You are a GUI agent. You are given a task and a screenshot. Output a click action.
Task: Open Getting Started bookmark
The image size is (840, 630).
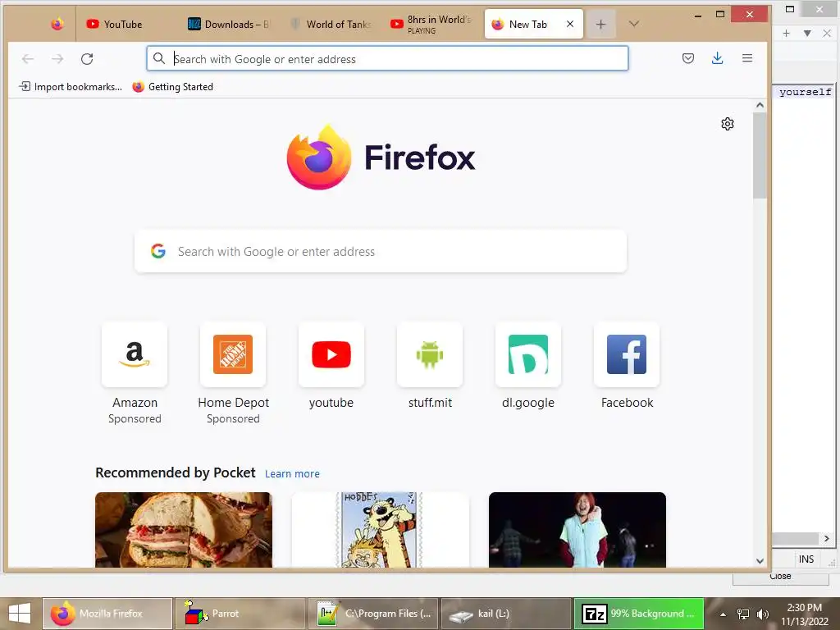pos(172,87)
